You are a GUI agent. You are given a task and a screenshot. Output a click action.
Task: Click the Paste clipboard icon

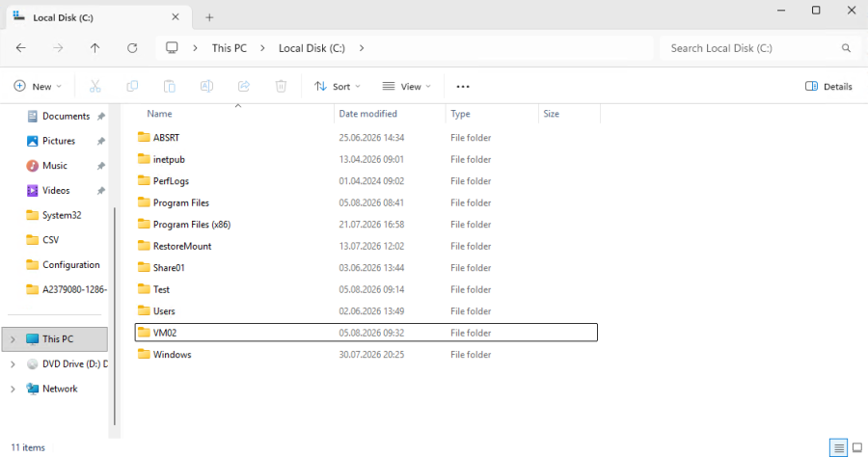pyautogui.click(x=170, y=87)
